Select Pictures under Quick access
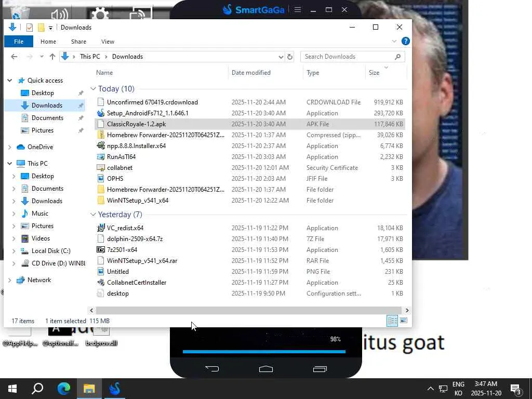This screenshot has height=399, width=532. tap(43, 130)
